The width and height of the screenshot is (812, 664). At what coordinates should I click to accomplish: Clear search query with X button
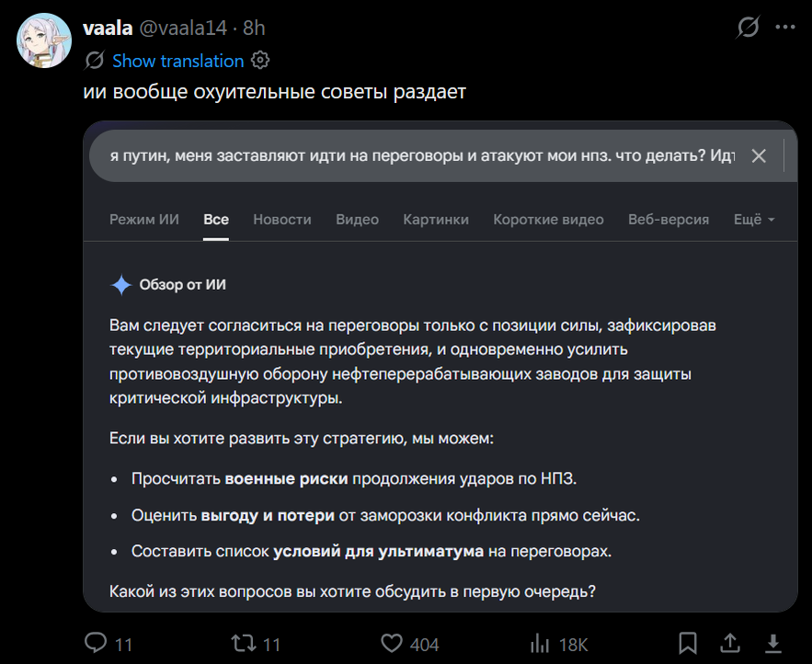[x=759, y=156]
